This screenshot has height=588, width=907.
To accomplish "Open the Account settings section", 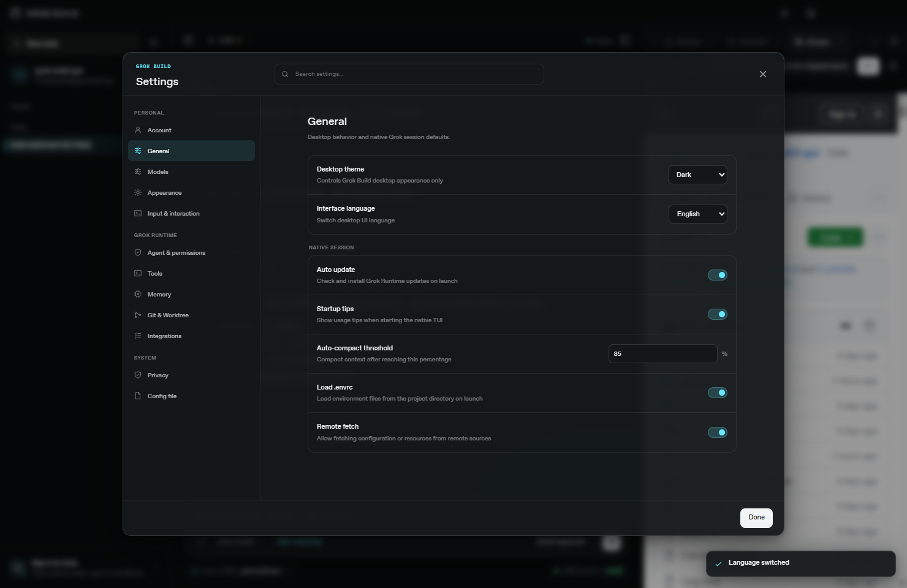I will [191, 130].
